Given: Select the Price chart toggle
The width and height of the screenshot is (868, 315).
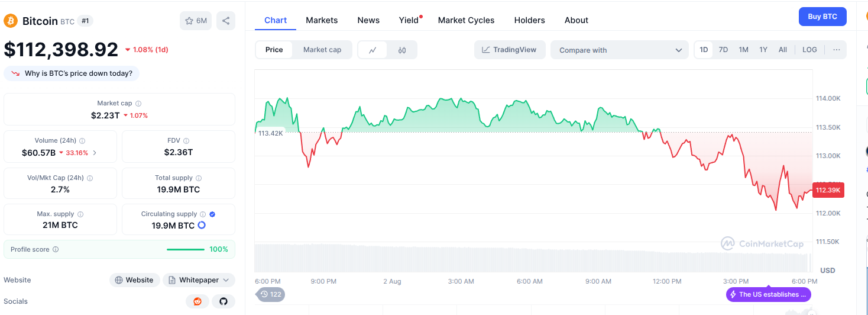Looking at the screenshot, I should (x=274, y=50).
